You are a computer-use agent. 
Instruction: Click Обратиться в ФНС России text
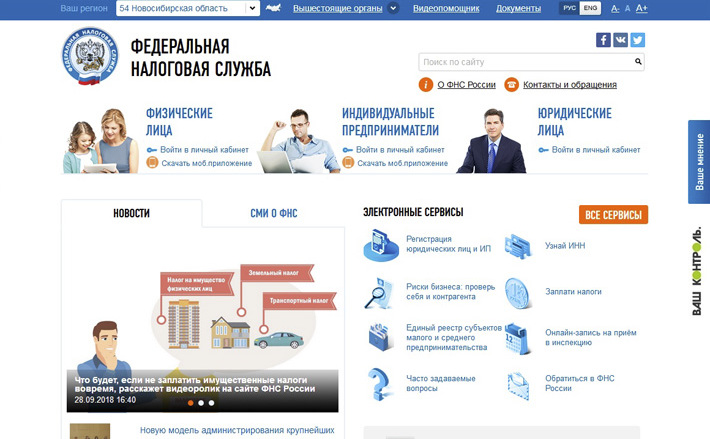coord(580,383)
